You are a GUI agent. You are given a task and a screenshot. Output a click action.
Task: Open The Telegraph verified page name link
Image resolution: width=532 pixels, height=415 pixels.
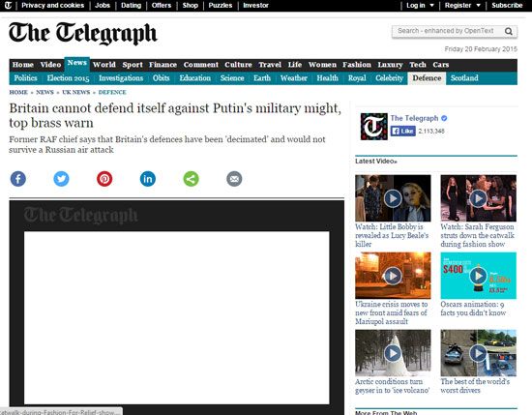[415, 118]
